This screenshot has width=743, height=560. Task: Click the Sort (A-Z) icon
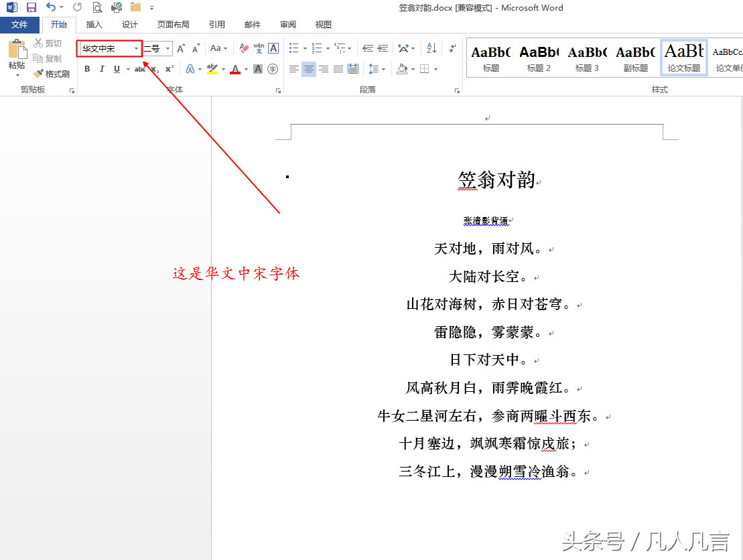pos(431,48)
